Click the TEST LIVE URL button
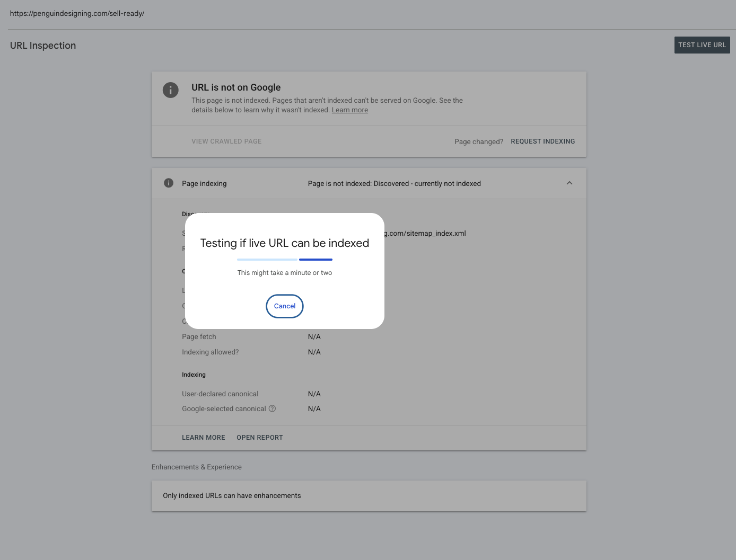This screenshot has width=736, height=560. point(702,45)
